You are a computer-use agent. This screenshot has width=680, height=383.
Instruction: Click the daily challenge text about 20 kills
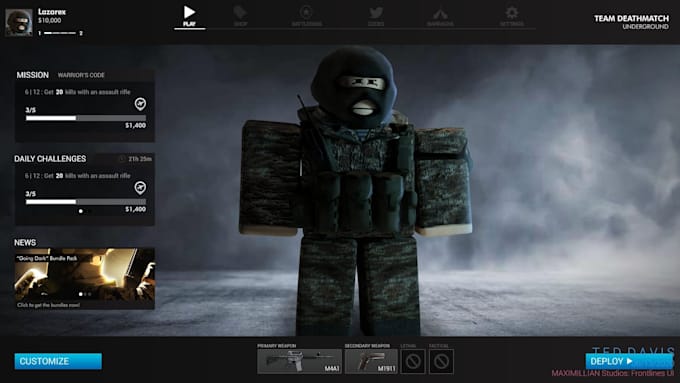(x=78, y=176)
